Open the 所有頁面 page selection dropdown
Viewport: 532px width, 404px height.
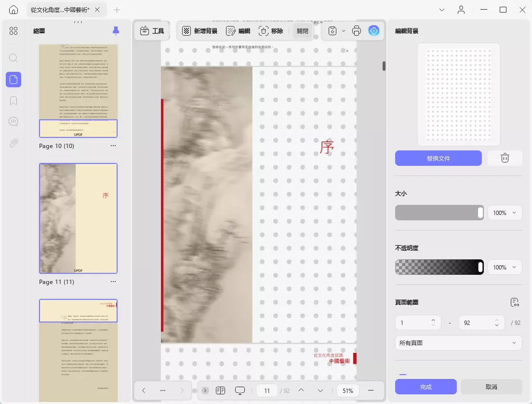458,343
